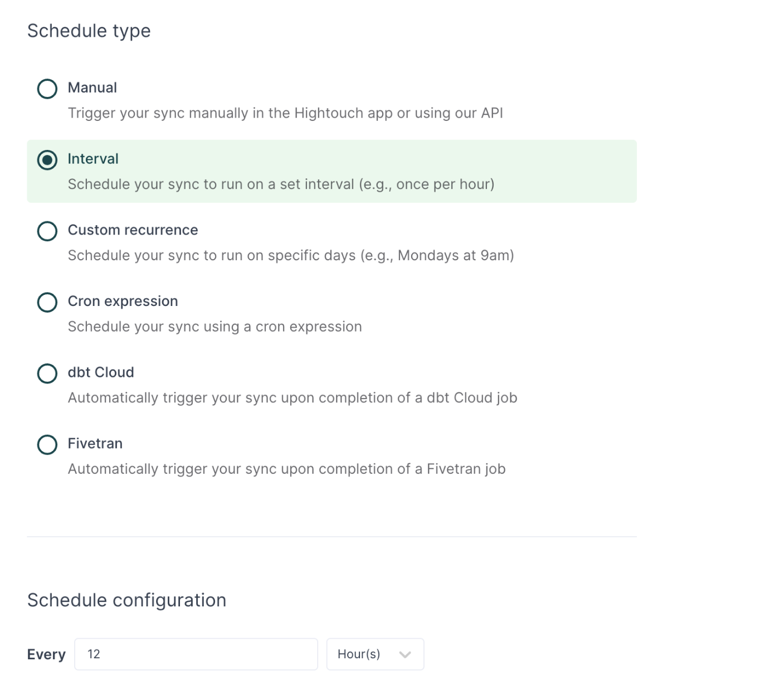Click the "Fivetran" label text
Image resolution: width=770 pixels, height=700 pixels.
(95, 444)
